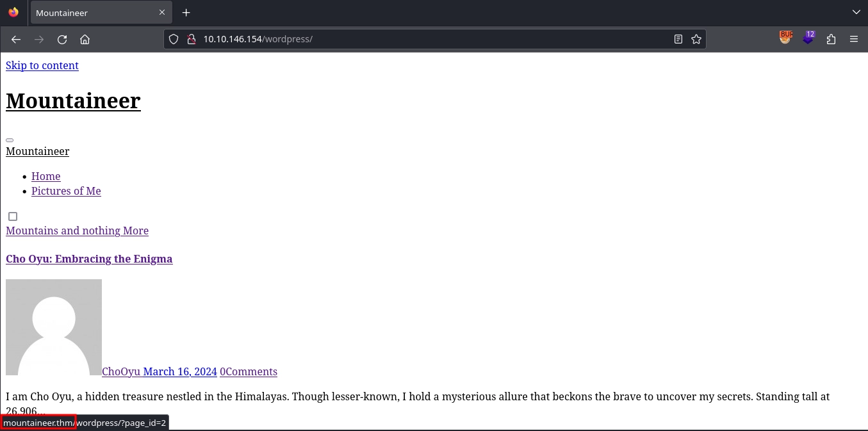Open the Extensions puzzle icon
The height and width of the screenshot is (431, 868).
[831, 40]
